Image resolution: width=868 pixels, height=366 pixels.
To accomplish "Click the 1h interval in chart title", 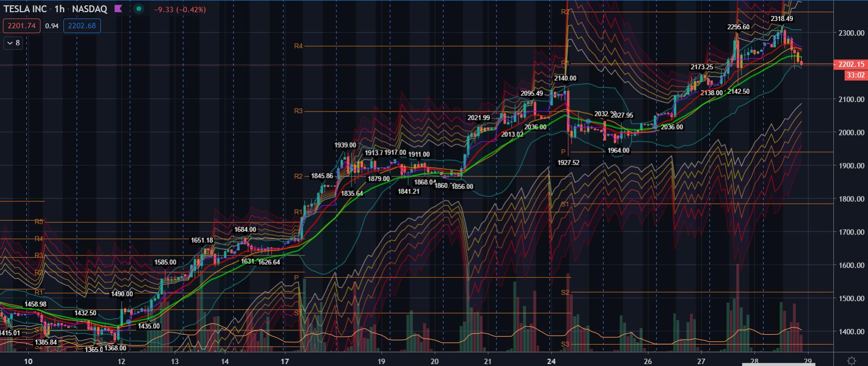I will pyautogui.click(x=59, y=9).
